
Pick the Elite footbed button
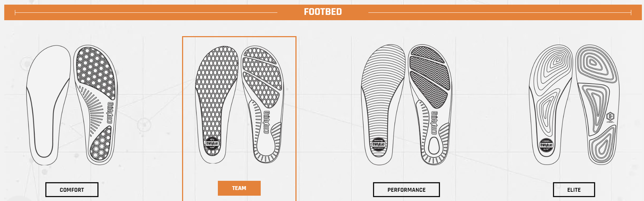click(x=574, y=190)
